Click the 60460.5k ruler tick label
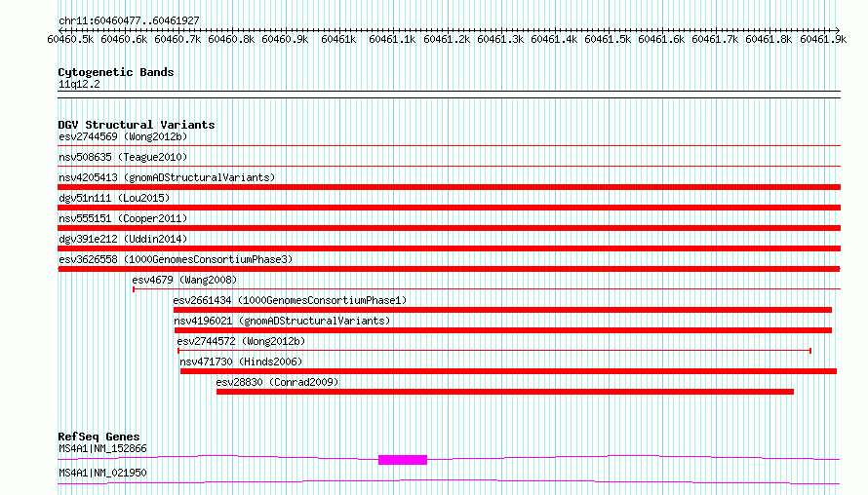 click(70, 39)
